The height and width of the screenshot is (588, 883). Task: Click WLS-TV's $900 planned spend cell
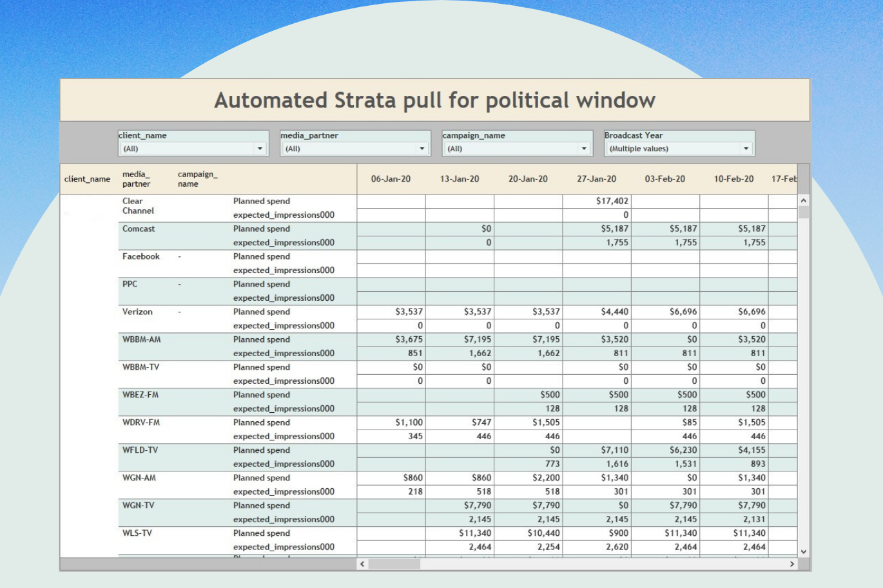pos(597,533)
